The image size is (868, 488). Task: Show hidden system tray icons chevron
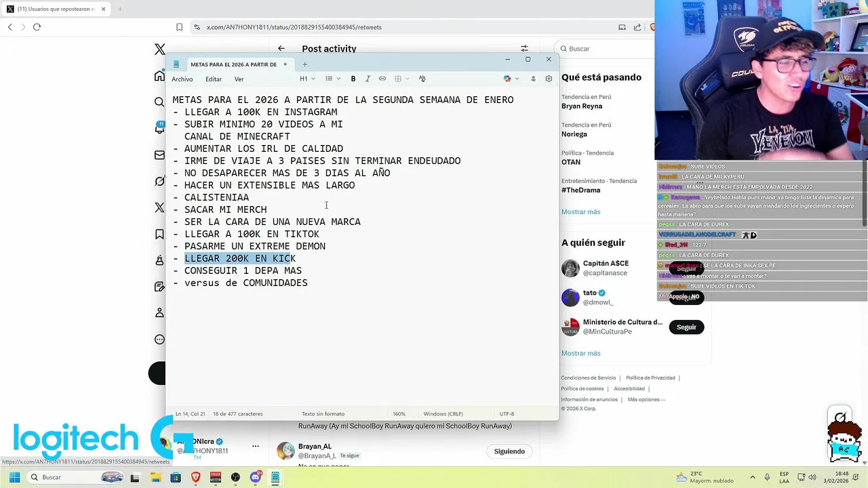[x=752, y=477]
